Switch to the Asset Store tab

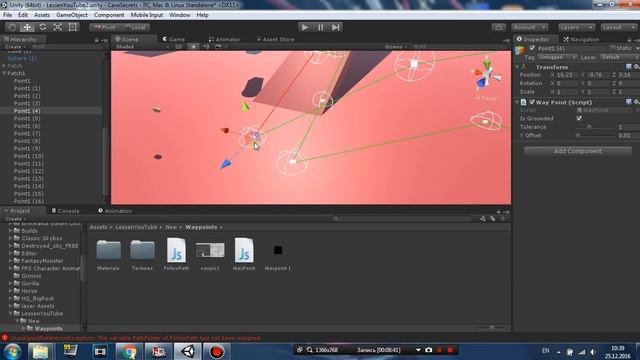276,40
